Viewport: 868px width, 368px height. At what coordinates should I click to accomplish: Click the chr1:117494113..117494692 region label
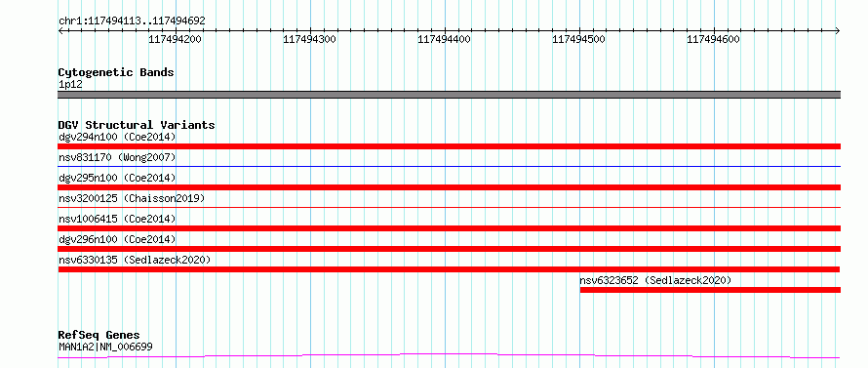pos(132,21)
